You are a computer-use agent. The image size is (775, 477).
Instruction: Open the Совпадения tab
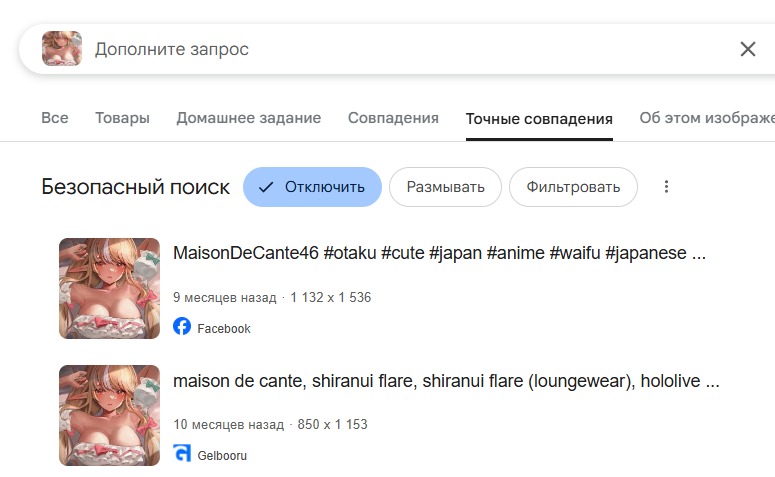pyautogui.click(x=393, y=118)
